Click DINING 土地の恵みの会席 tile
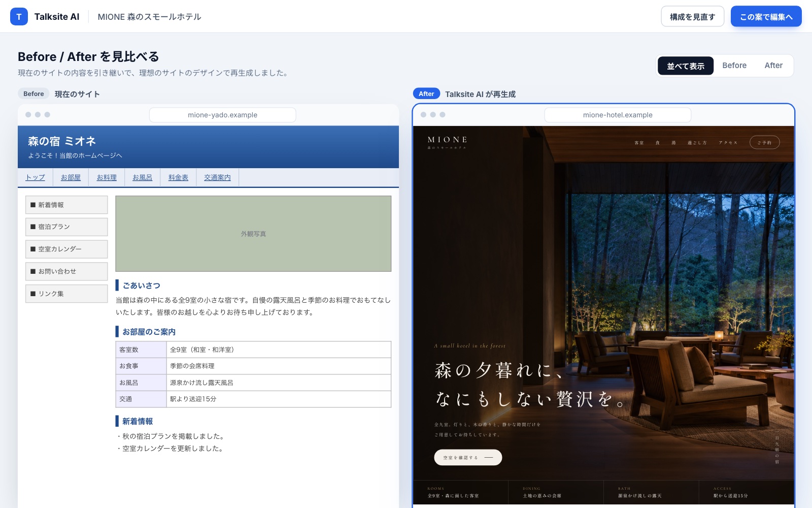 (x=556, y=492)
